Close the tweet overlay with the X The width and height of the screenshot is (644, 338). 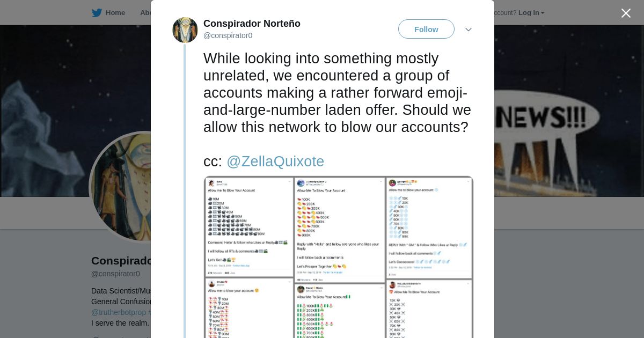[626, 13]
